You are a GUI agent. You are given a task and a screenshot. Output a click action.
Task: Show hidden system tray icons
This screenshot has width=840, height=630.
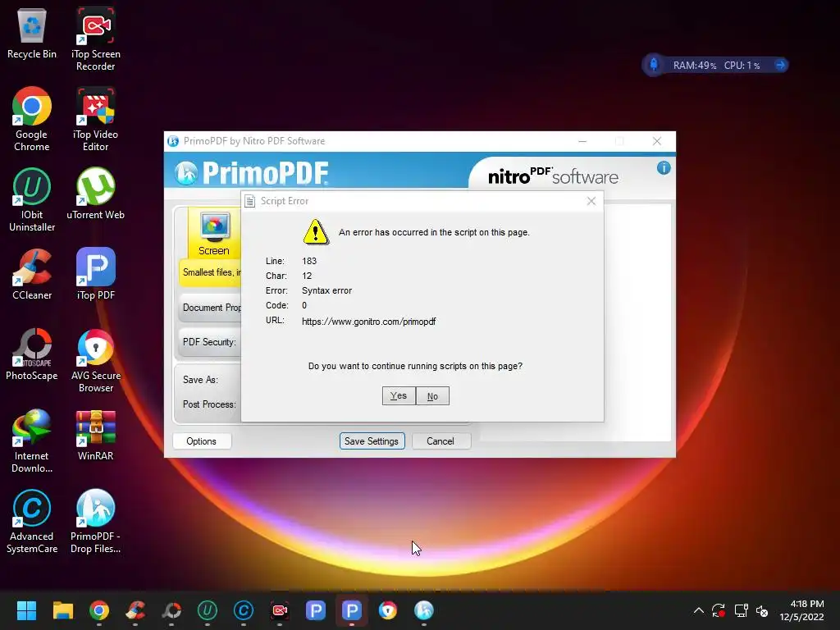click(x=699, y=610)
